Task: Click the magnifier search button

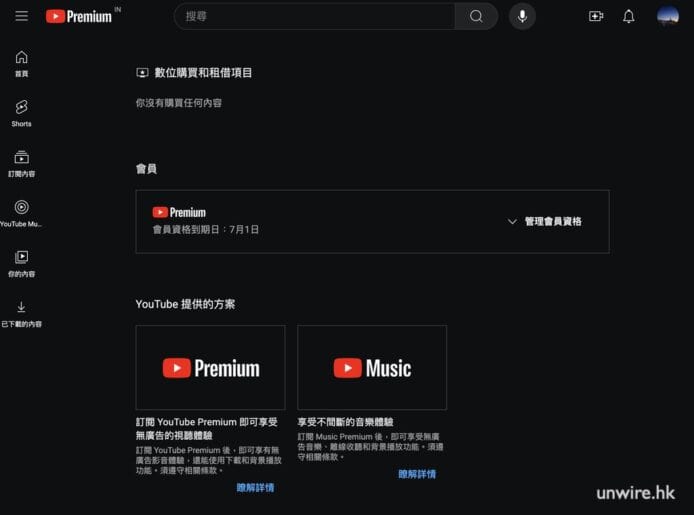Action: [x=476, y=16]
